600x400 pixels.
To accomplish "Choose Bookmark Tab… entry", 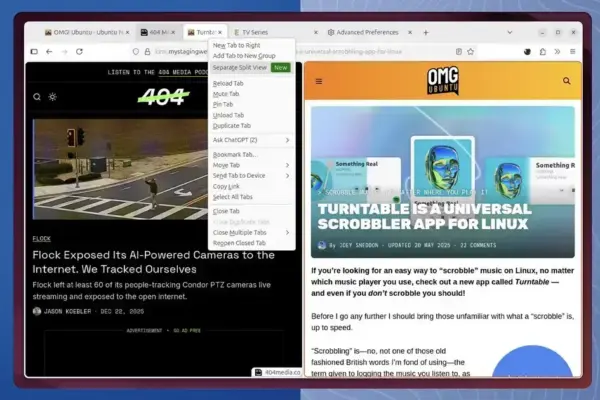I will click(x=251, y=155).
